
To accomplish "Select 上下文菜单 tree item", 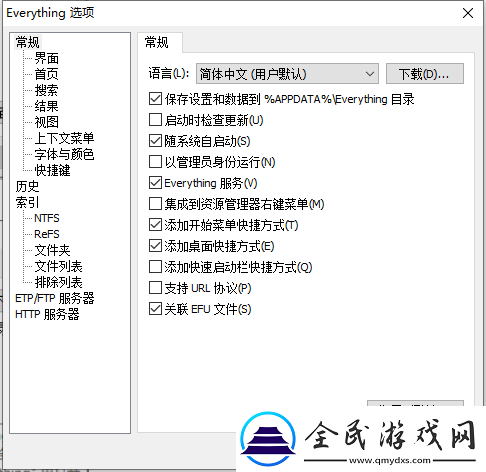I will click(64, 138).
